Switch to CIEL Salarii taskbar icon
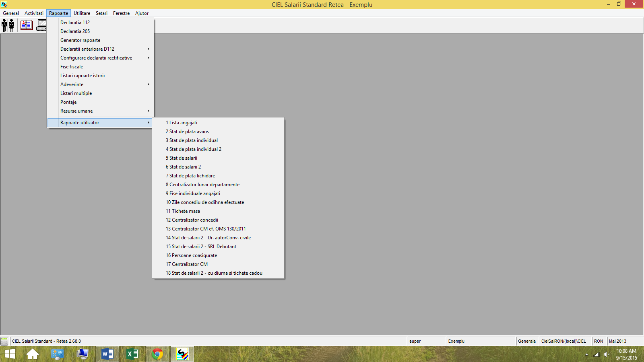 182,354
